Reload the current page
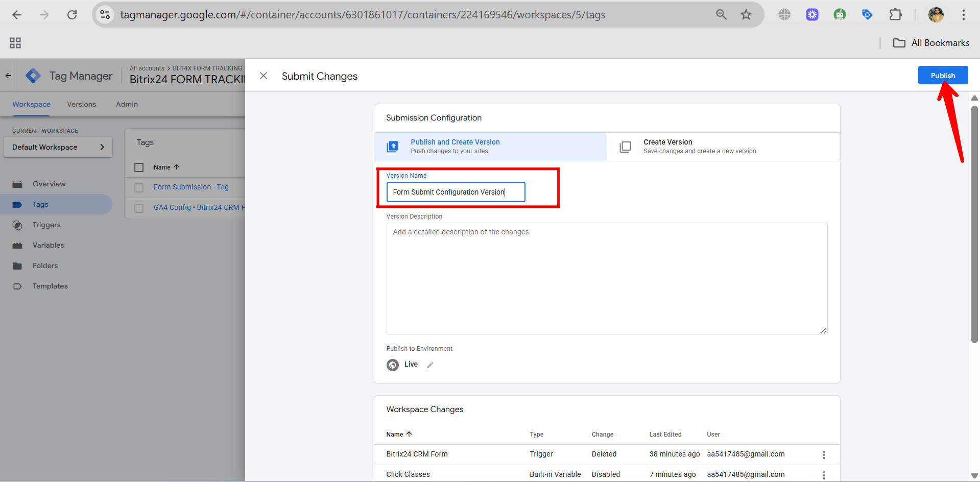 [72, 15]
